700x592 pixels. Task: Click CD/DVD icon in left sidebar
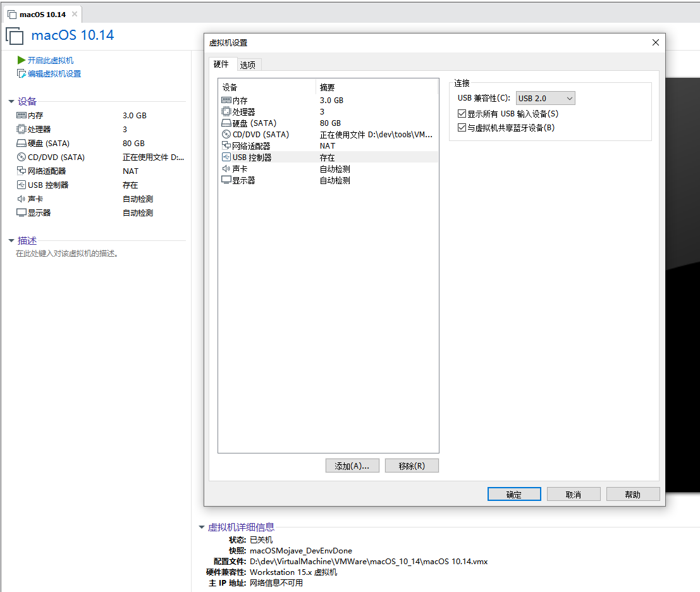pos(21,157)
